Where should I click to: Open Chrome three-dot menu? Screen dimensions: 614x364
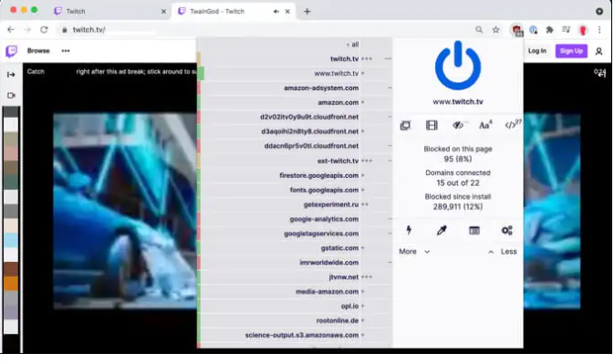click(x=599, y=30)
